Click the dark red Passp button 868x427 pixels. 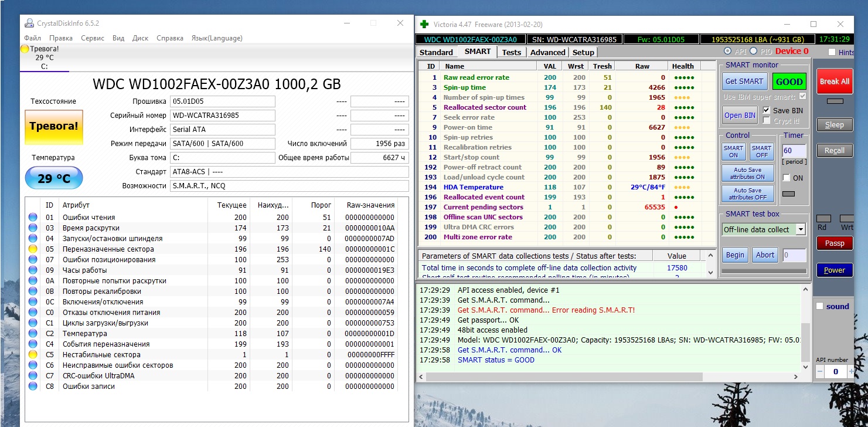[x=835, y=243]
